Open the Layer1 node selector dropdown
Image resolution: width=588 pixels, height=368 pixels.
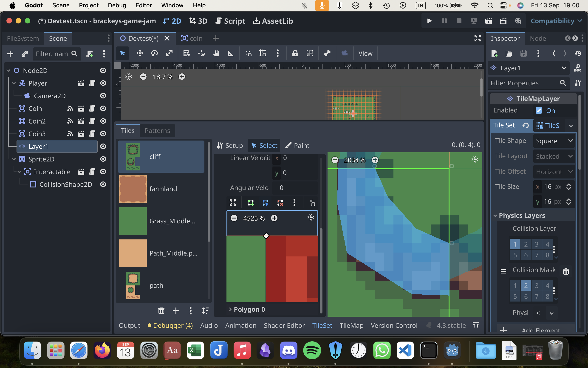coord(529,68)
